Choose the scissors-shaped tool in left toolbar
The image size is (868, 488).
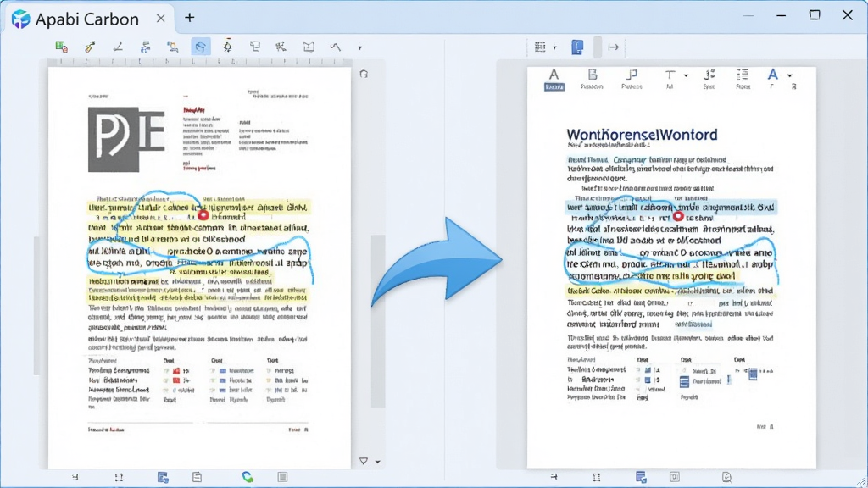tap(281, 47)
